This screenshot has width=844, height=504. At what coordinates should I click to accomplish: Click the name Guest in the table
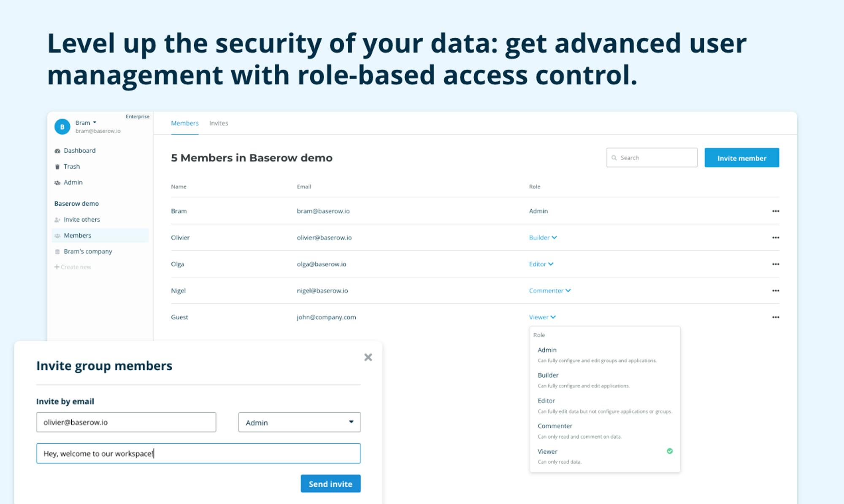click(x=179, y=317)
